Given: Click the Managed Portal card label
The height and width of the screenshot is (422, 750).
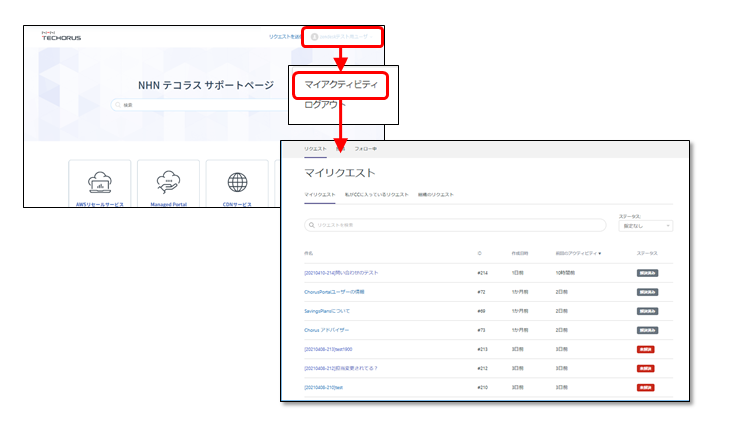Looking at the screenshot, I should pyautogui.click(x=168, y=204).
